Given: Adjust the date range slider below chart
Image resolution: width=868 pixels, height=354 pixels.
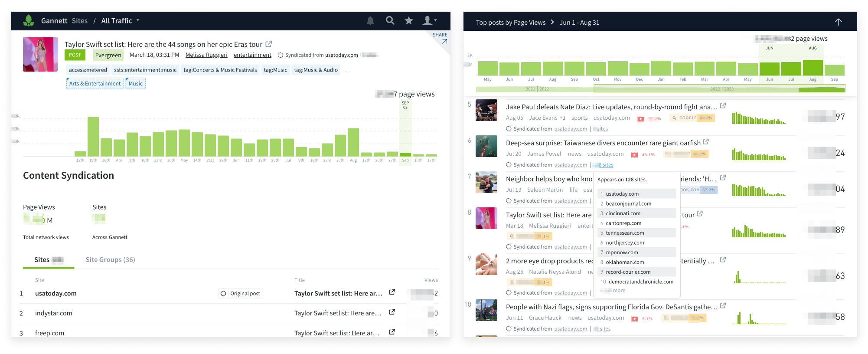Looking at the screenshot, I should (x=719, y=89).
